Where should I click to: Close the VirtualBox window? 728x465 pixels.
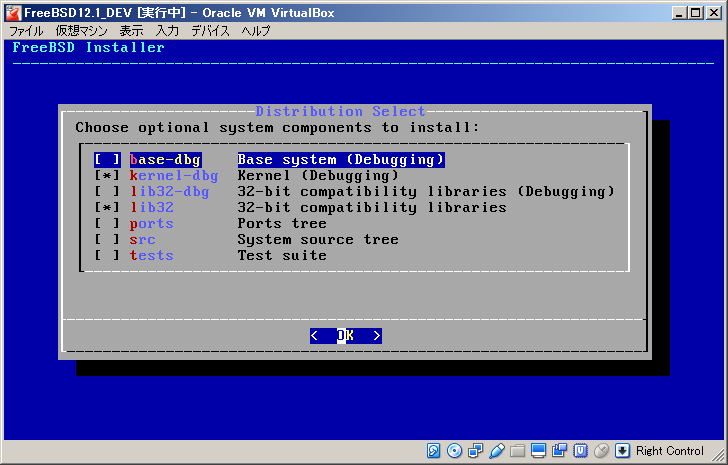[714, 13]
